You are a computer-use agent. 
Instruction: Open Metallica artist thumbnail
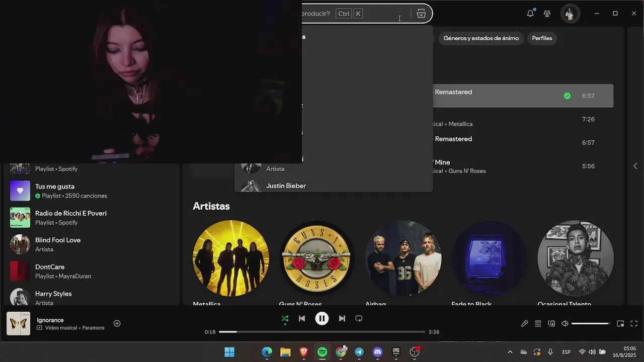231,258
